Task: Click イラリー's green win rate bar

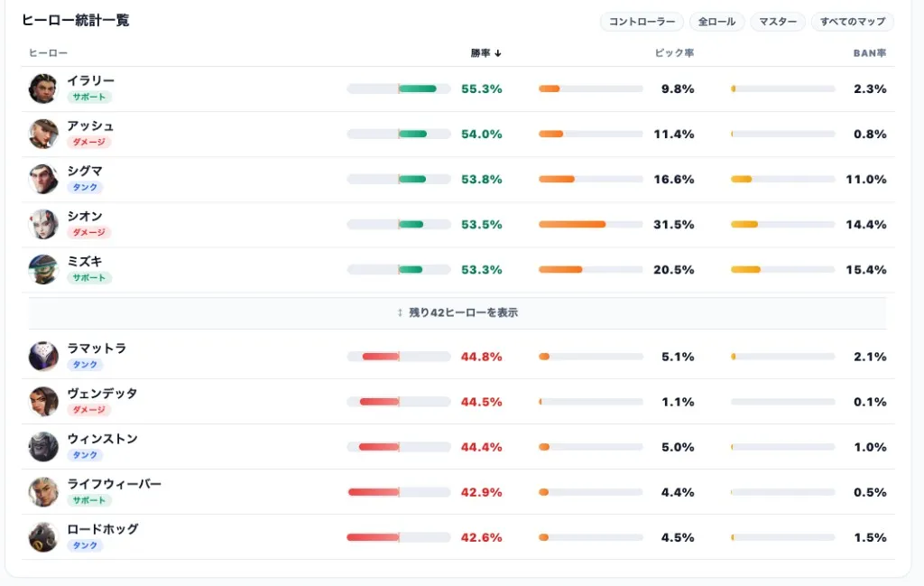Action: 418,89
